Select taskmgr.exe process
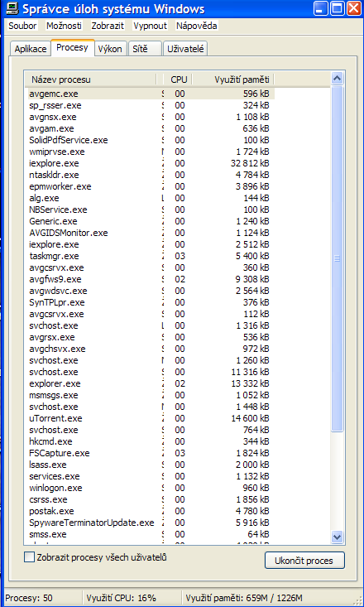 pos(151,256)
